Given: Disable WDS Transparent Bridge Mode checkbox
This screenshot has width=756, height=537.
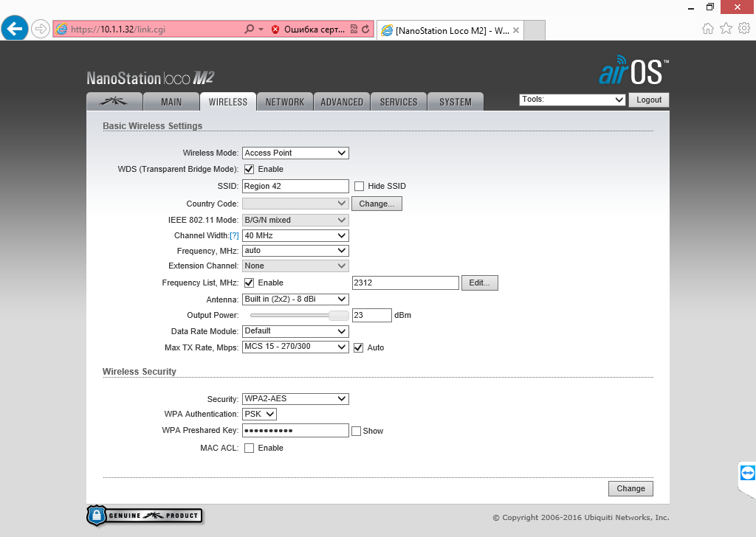Looking at the screenshot, I should 250,169.
